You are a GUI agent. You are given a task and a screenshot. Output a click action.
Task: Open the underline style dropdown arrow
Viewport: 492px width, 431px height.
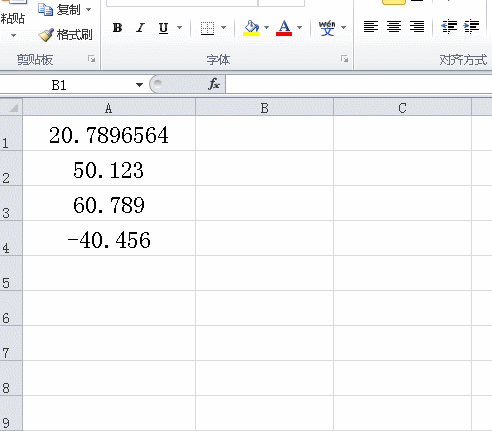coord(179,27)
